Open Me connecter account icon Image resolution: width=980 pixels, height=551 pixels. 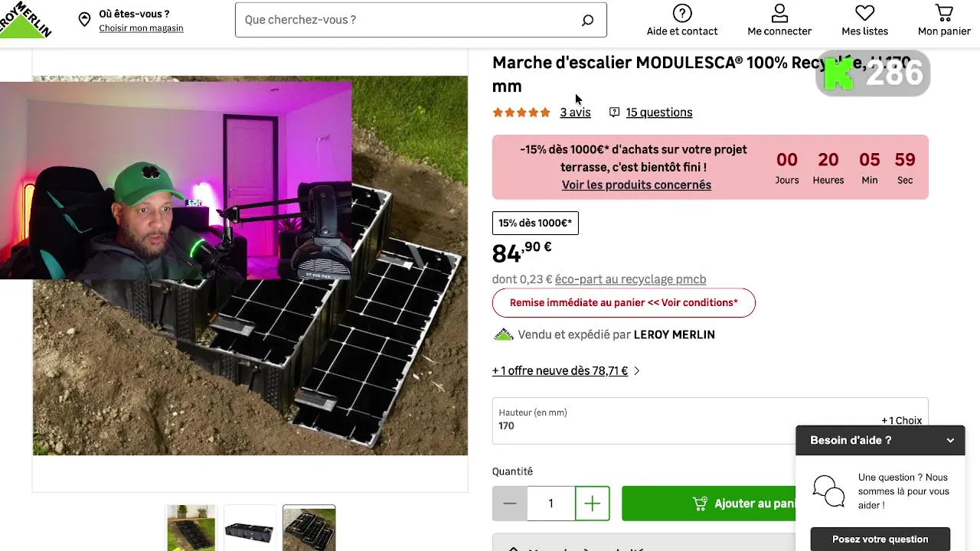(779, 13)
